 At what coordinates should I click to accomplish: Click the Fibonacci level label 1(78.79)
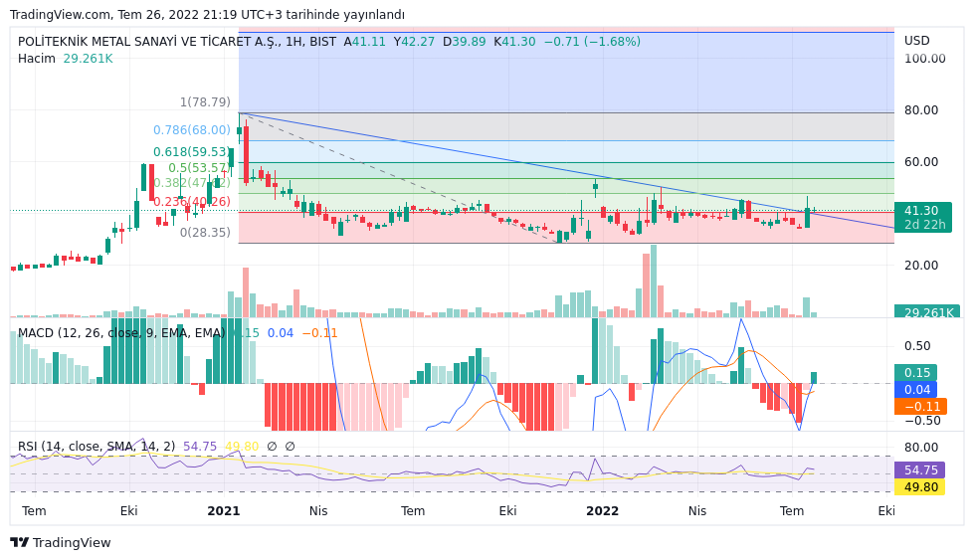click(205, 101)
